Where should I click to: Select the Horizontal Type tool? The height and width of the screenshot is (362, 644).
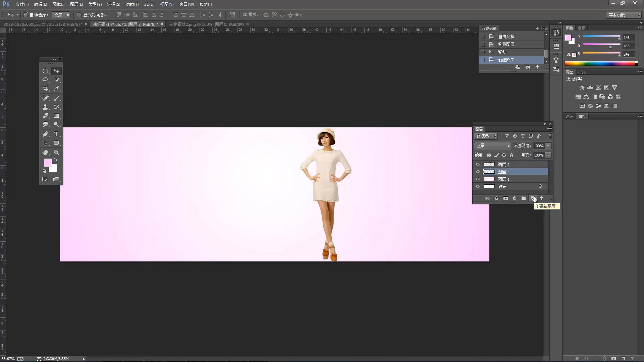(x=56, y=134)
